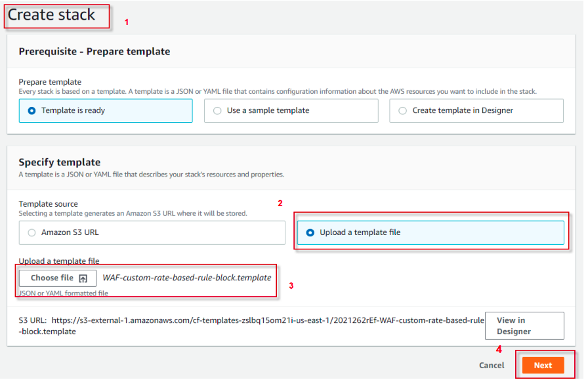Click the Template source label
This screenshot has width=588, height=380.
coord(49,203)
